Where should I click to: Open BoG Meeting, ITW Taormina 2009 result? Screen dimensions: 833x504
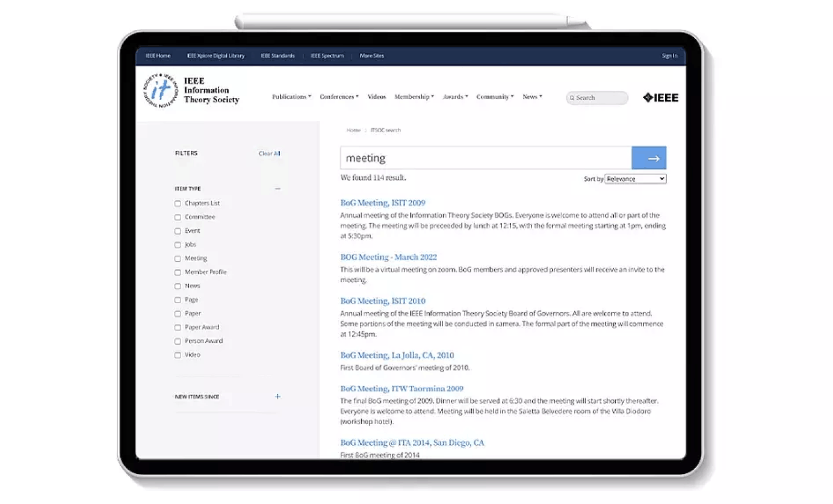click(402, 389)
